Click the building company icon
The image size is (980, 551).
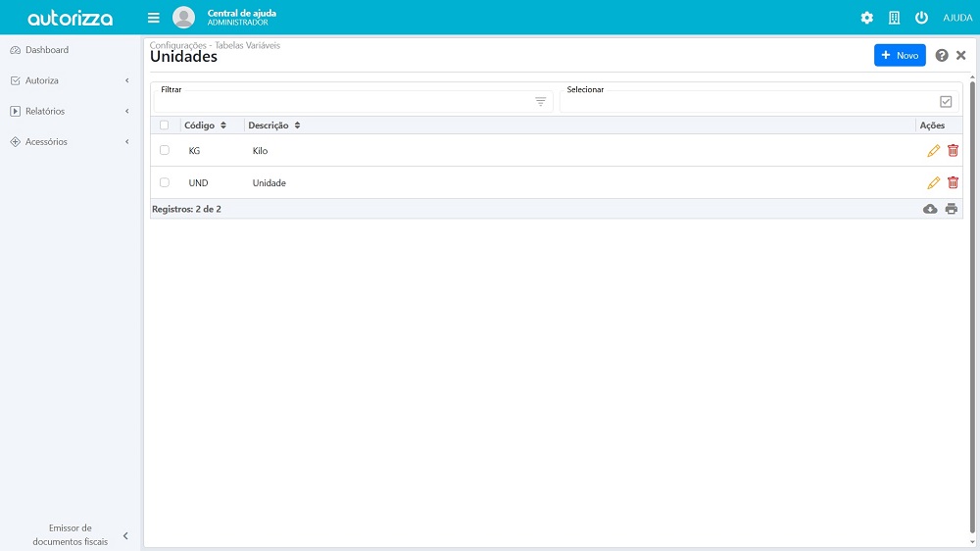tap(894, 18)
